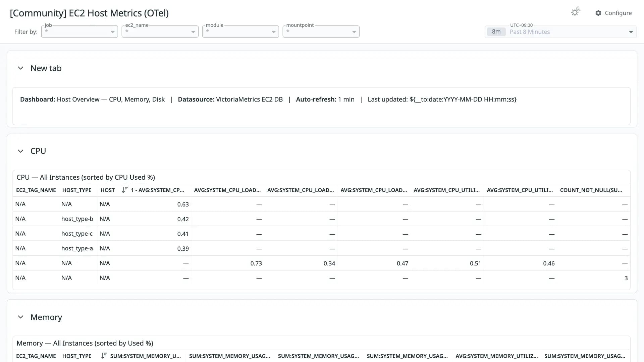This screenshot has height=362, width=644.
Task: Click the 0.46 utilization value
Action: [x=549, y=263]
